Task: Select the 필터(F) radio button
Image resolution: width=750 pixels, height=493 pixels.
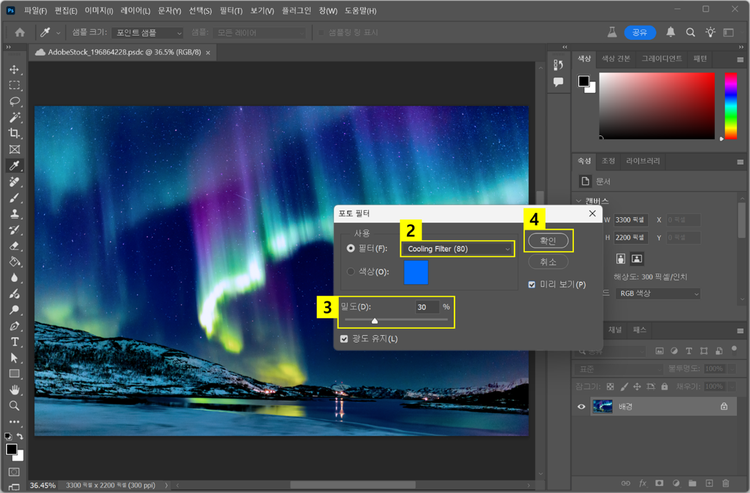Action: point(351,248)
